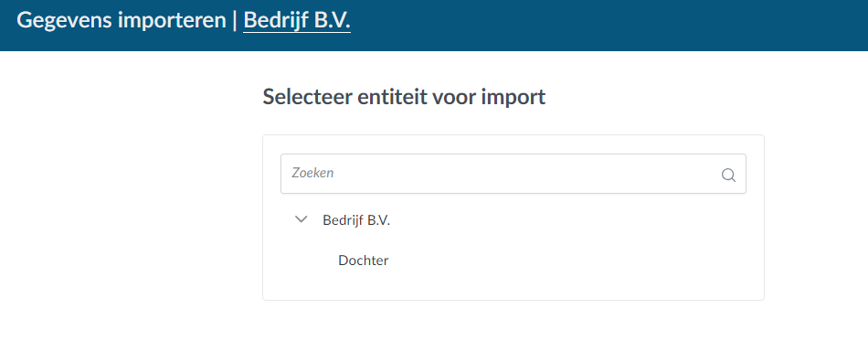
Task: Open the Bedrijf B.V. header link
Action: click(x=297, y=20)
